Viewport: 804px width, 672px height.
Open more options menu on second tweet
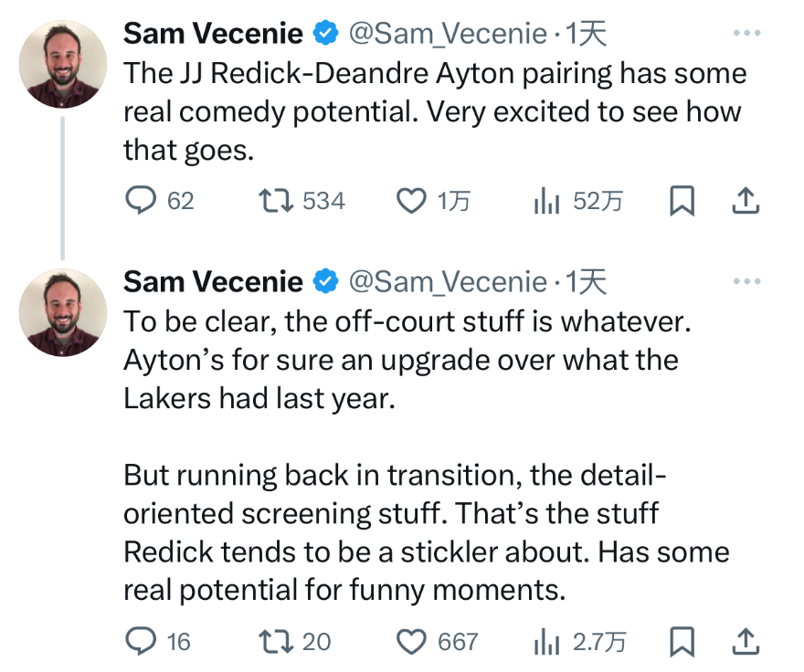click(746, 281)
